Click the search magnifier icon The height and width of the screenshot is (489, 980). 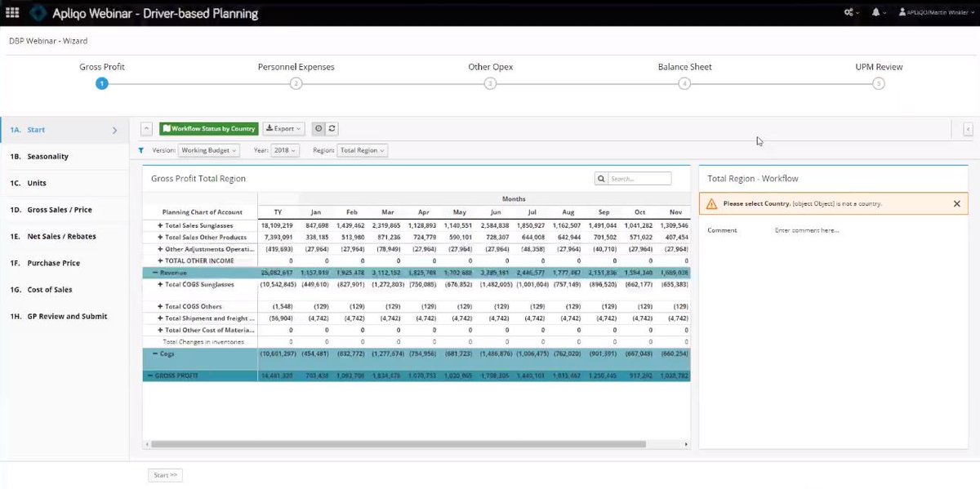(601, 178)
